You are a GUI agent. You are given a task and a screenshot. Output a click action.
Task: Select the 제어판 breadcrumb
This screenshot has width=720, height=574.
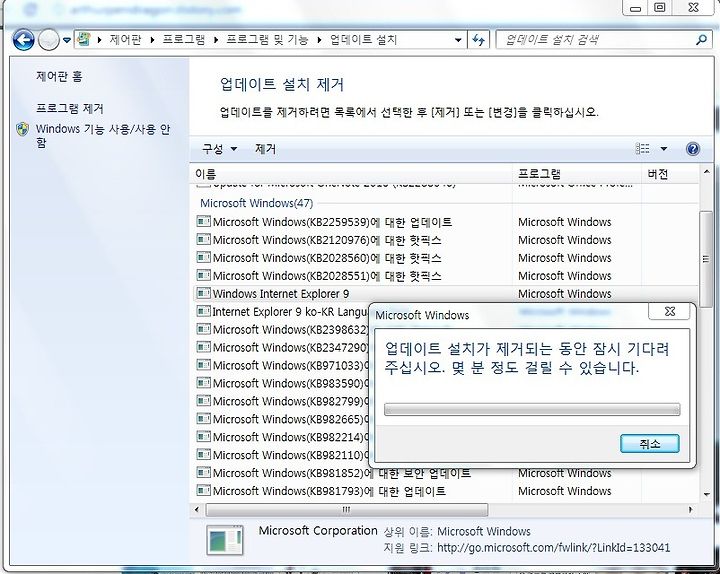[x=125, y=40]
